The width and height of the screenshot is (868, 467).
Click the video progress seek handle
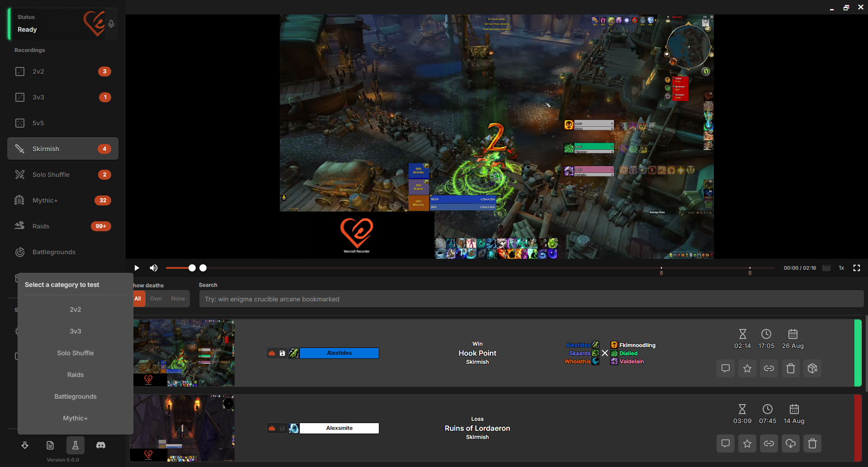(x=203, y=268)
